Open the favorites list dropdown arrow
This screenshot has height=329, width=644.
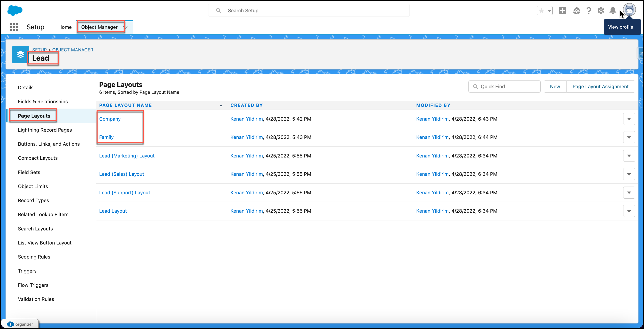[549, 11]
